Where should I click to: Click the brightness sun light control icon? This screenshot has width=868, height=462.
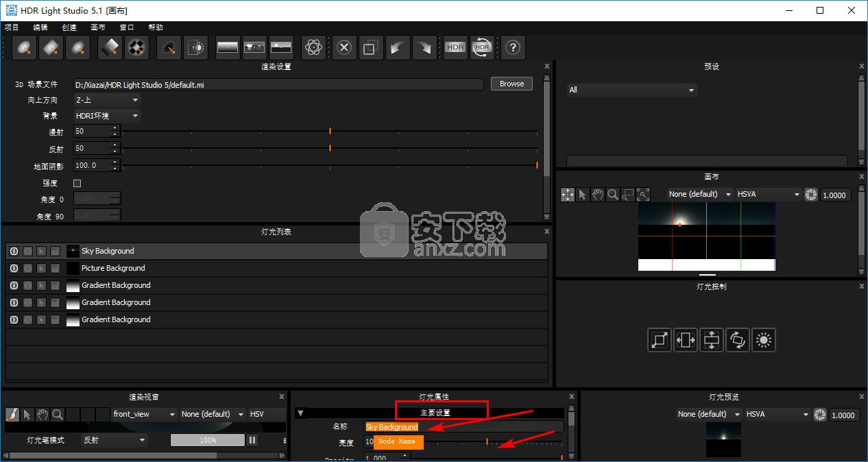coord(764,339)
